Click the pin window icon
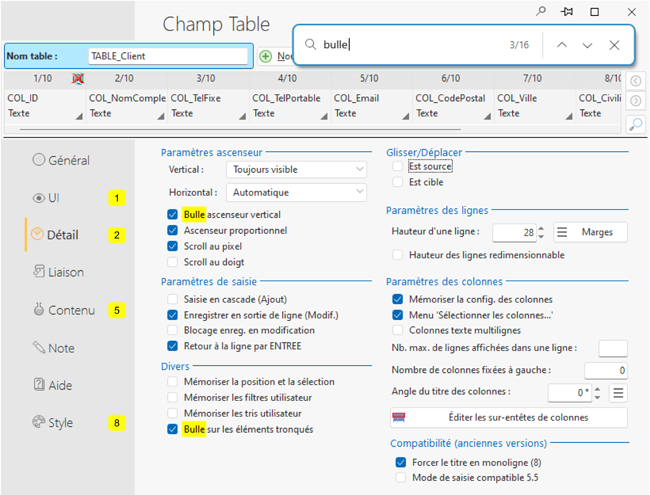Image resolution: width=650 pixels, height=495 pixels. pyautogui.click(x=568, y=12)
